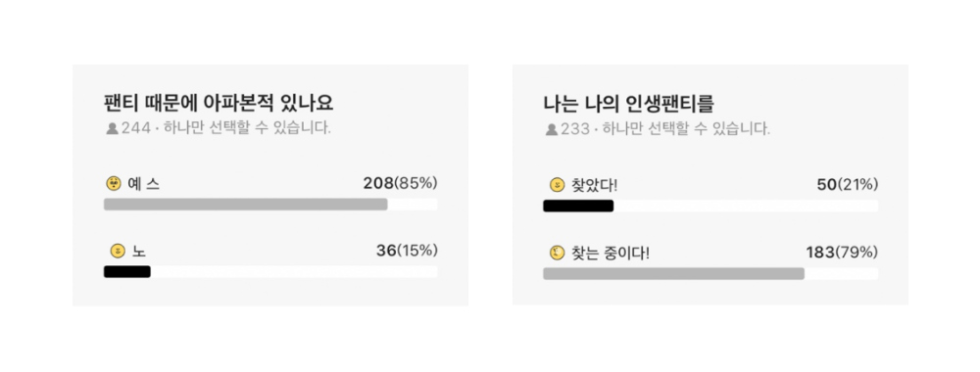Click the 183(79%) vote count

coord(841,253)
